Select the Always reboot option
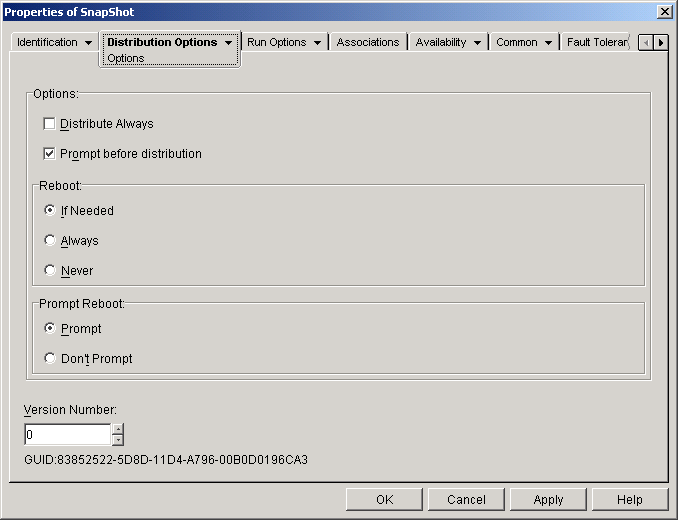678x520 pixels. click(x=51, y=241)
